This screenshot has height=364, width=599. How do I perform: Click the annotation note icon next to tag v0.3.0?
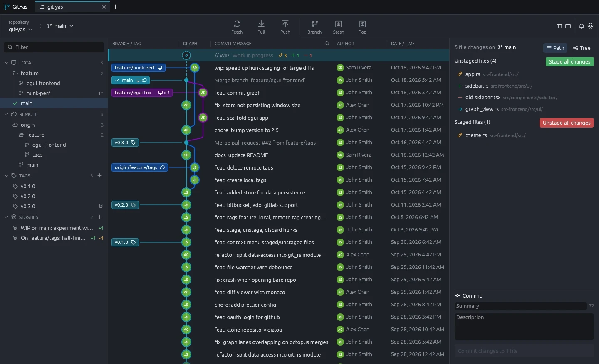(x=101, y=206)
